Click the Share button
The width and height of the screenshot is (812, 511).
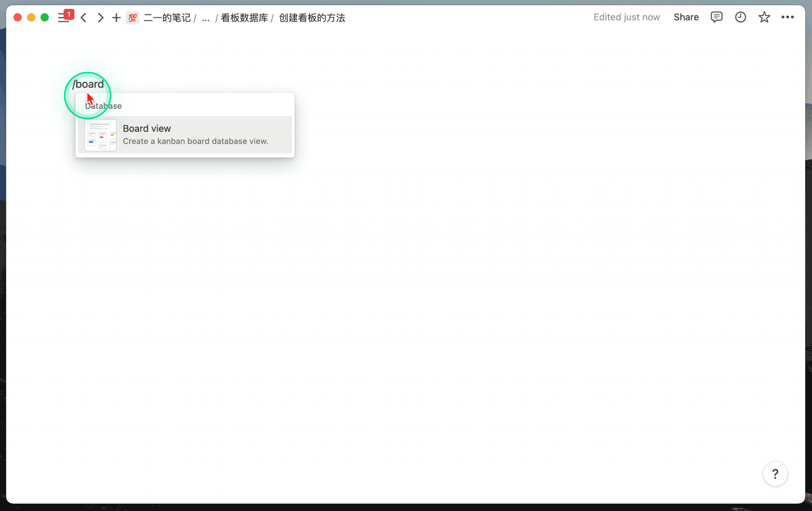[686, 17]
